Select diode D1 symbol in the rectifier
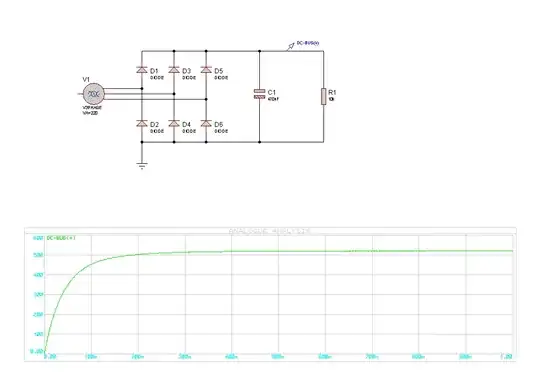Screen dimensions: 540x380 coord(142,70)
